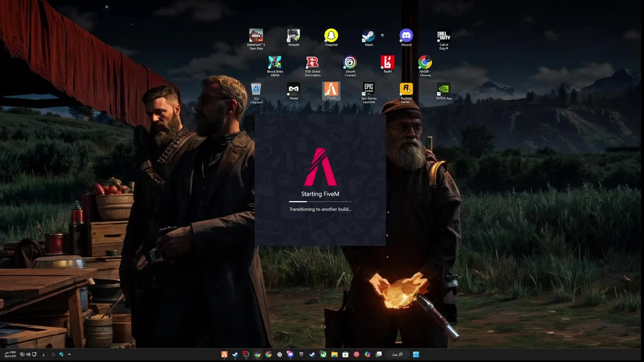
Task: Open the Medal desktop shortcut
Action: (x=293, y=92)
